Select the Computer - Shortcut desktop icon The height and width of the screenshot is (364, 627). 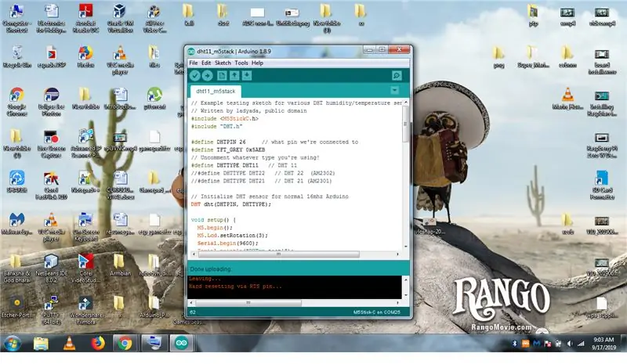tap(16, 18)
